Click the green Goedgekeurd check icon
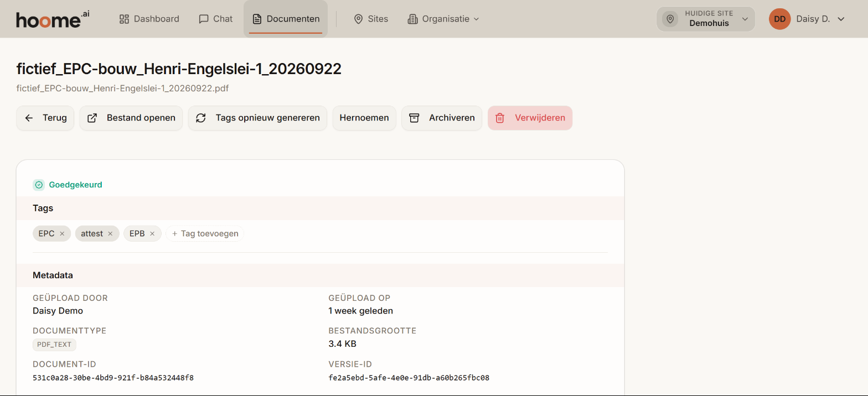Screen dimensions: 868x396 (x=39, y=185)
